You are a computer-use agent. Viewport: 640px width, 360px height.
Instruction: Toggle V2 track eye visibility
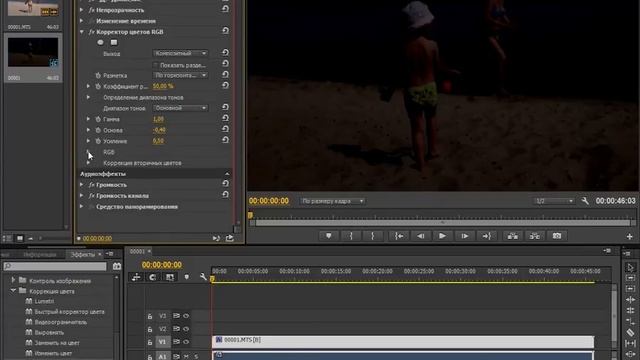(x=186, y=329)
